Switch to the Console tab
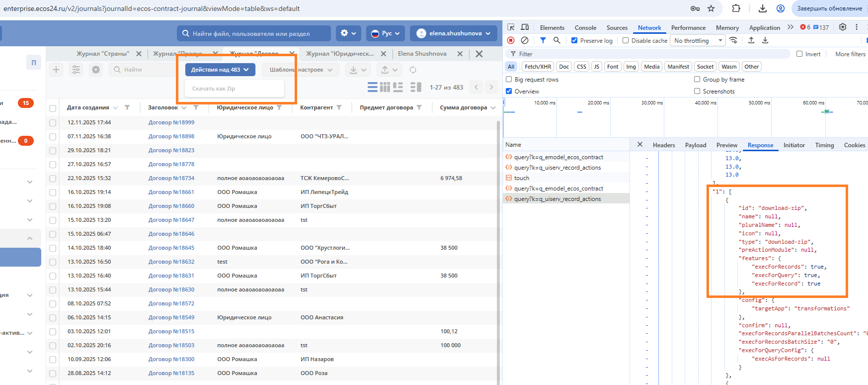Viewport: 868px width, 385px height. 585,28
